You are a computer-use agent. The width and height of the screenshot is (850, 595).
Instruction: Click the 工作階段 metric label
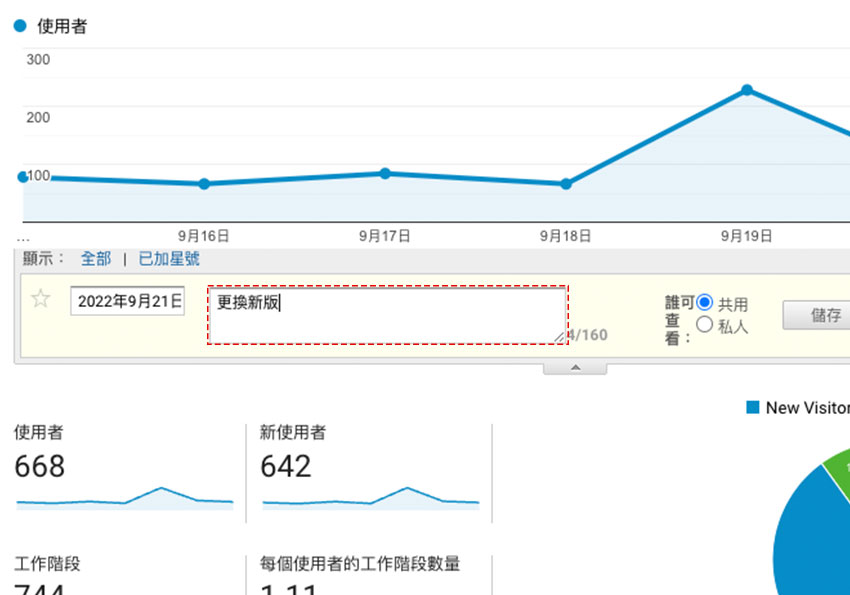point(47,564)
